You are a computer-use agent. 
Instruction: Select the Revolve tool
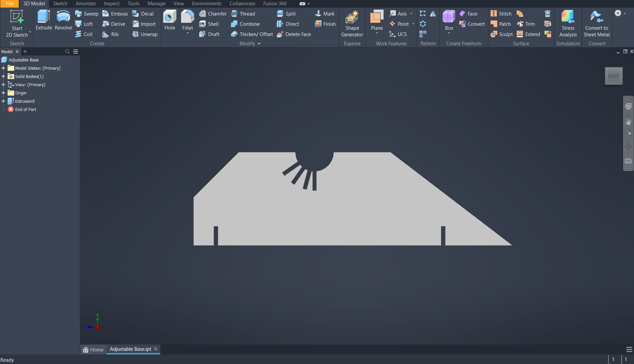tap(63, 20)
